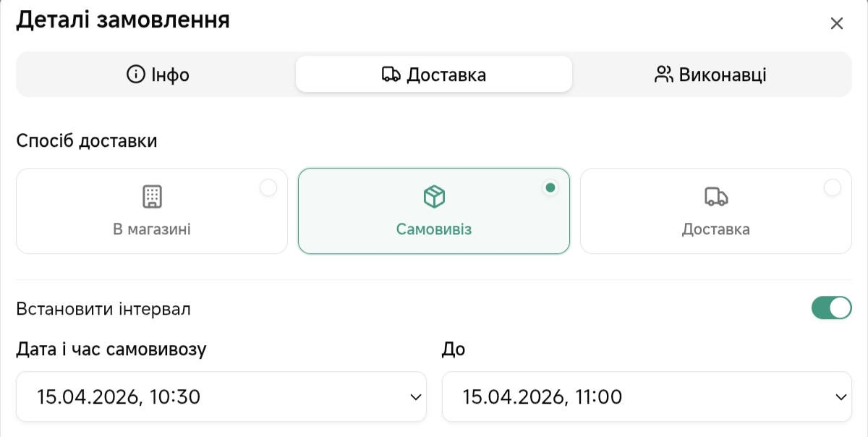
Task: Expand the pickup start date chevron
Action: 416,397
